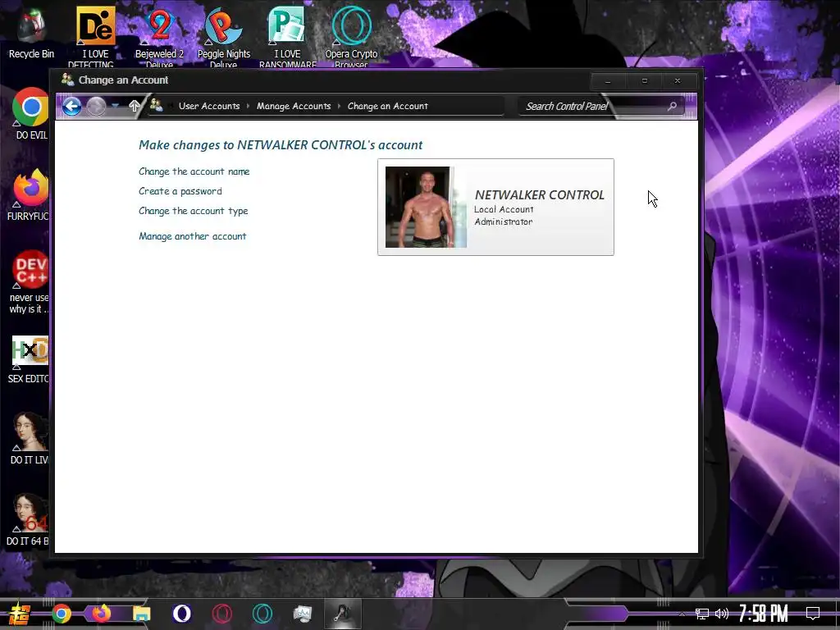Click Change the account name link
Screen dimensions: 840x630
coord(194,171)
